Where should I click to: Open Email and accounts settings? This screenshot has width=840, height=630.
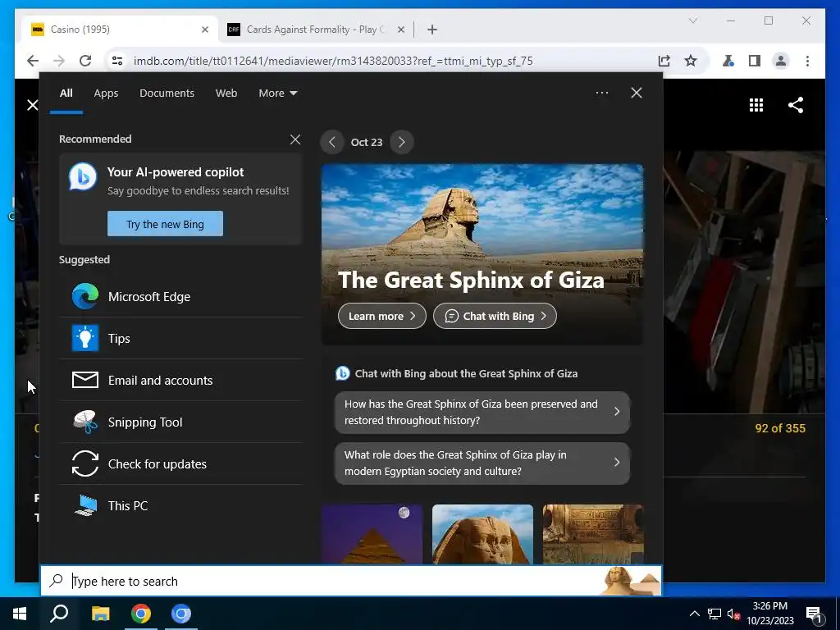[181, 380]
